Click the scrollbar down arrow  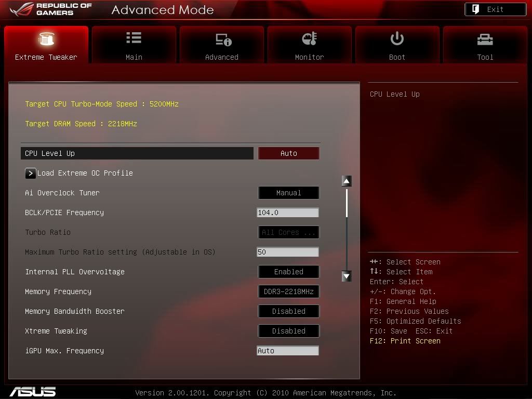[x=347, y=276]
